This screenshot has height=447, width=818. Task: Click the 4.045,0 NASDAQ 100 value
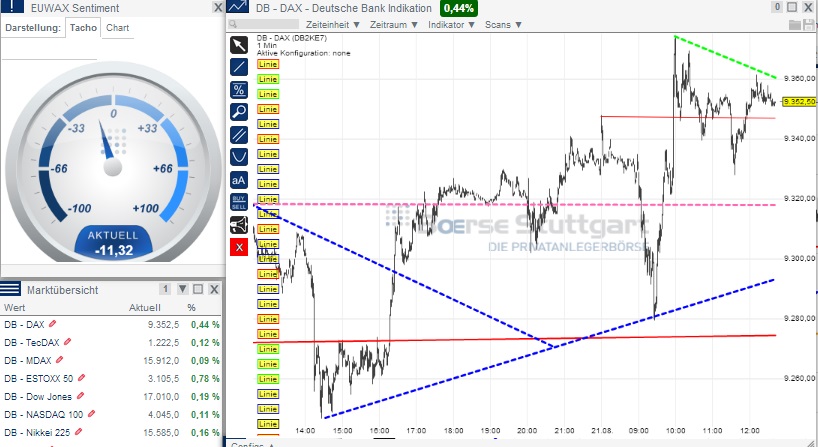[163, 415]
